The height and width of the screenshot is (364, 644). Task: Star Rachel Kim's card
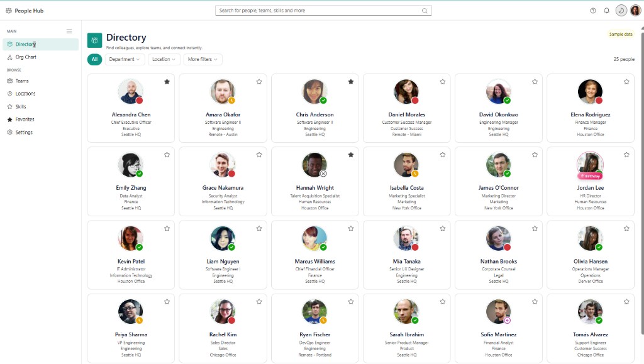pyautogui.click(x=259, y=302)
